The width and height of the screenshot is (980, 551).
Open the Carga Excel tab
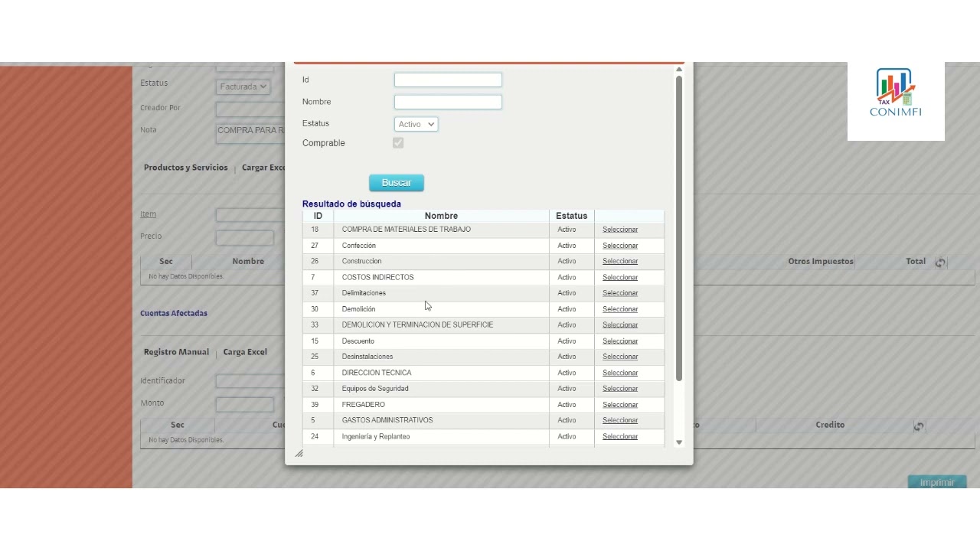tap(245, 352)
